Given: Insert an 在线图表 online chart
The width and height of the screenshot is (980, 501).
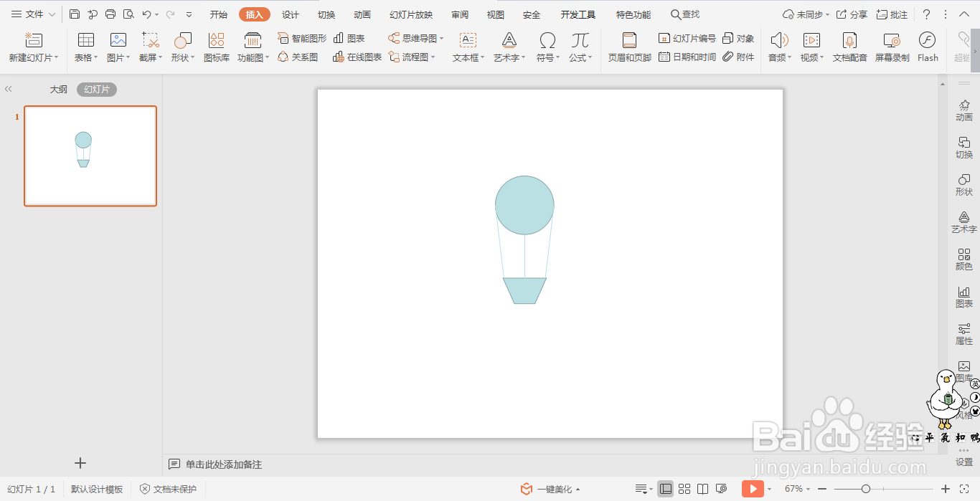Looking at the screenshot, I should 357,57.
